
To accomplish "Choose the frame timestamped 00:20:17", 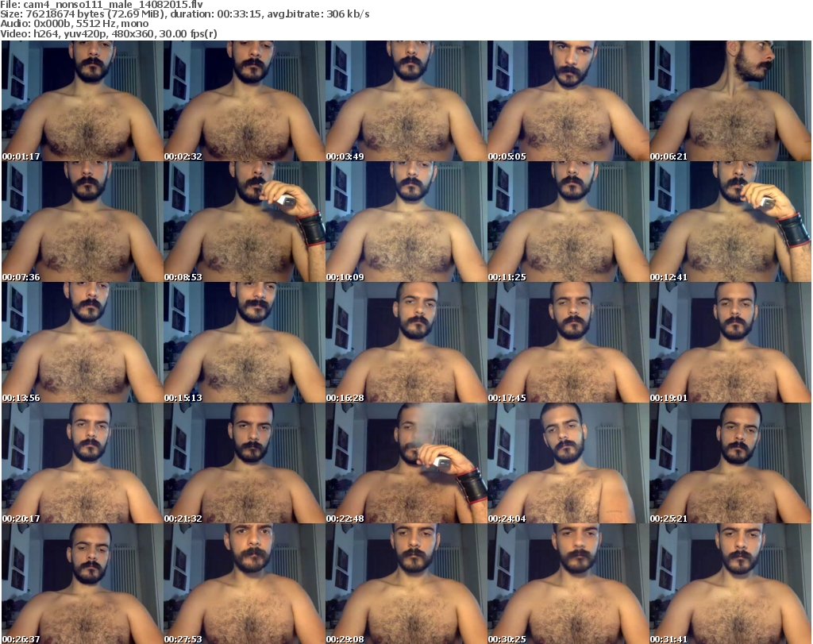I will point(83,463).
